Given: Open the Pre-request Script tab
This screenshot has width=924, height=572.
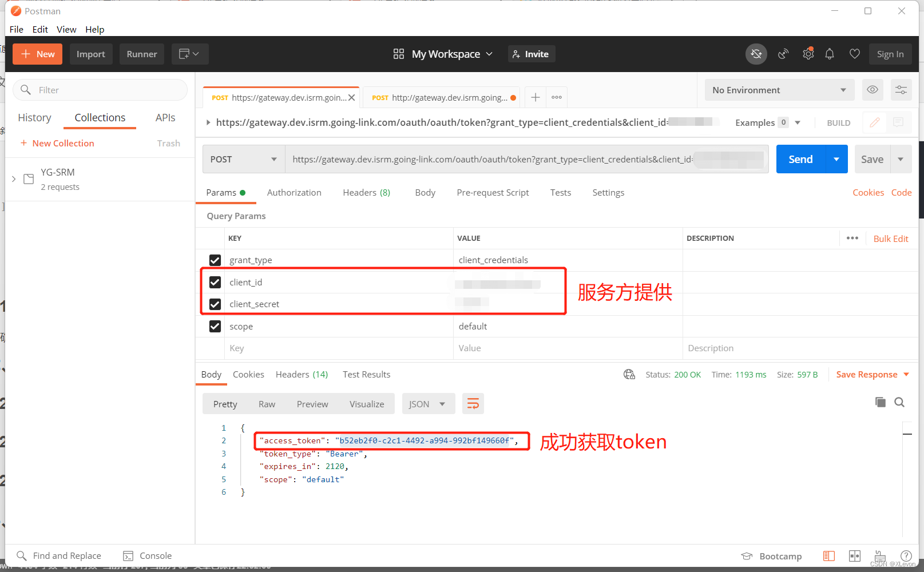Looking at the screenshot, I should point(493,193).
